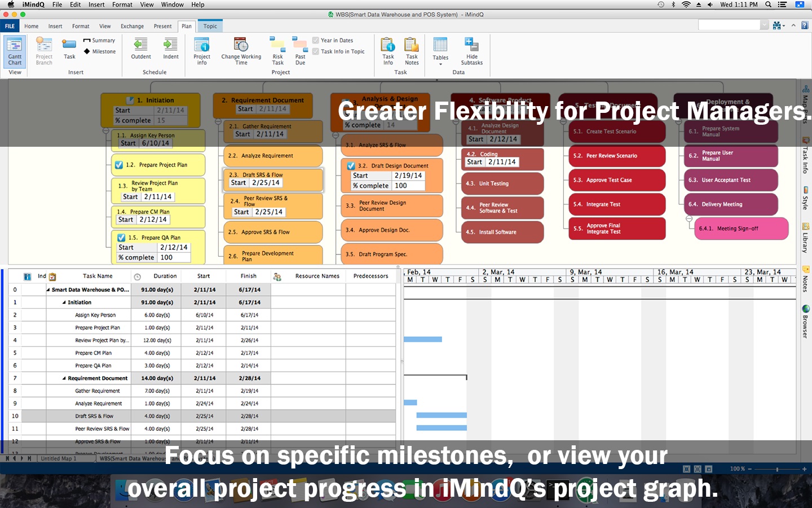Collapse Initiation row in task table
This screenshot has height=508, width=812.
point(64,303)
